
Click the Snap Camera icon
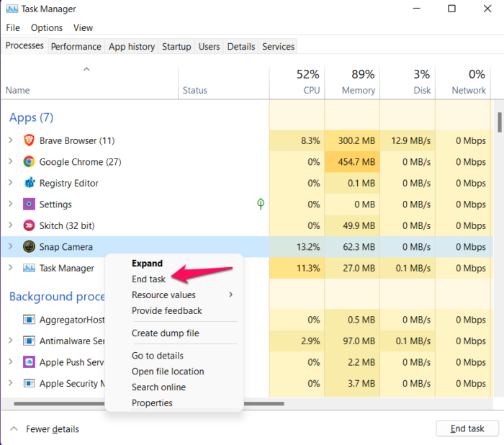tap(29, 247)
